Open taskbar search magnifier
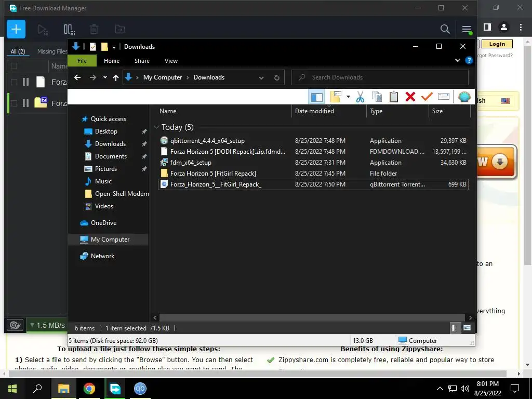Viewport: 532px width, 399px height. point(37,389)
